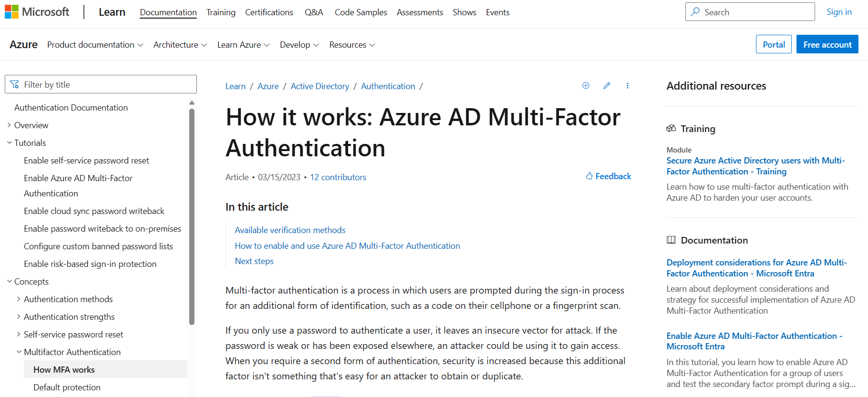Open the Documentation nav item
Viewport: 868px width, 397px height.
[x=168, y=12]
